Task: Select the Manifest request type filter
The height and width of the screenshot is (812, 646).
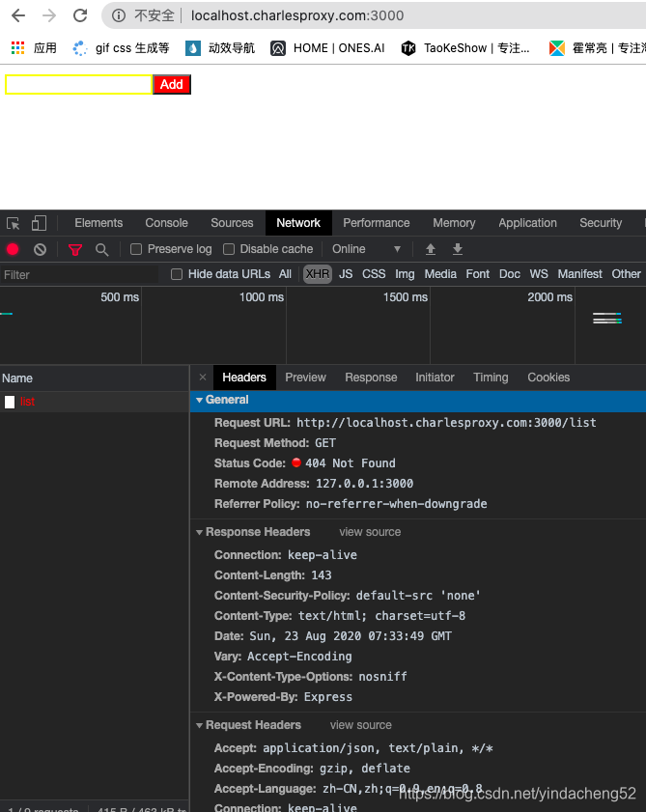Action: click(x=579, y=274)
